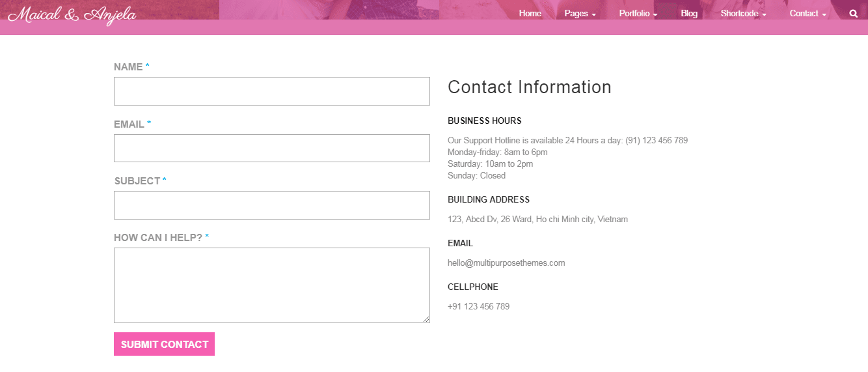Focus the Subject input field
Viewport: 868px width, 372px height.
pos(272,205)
